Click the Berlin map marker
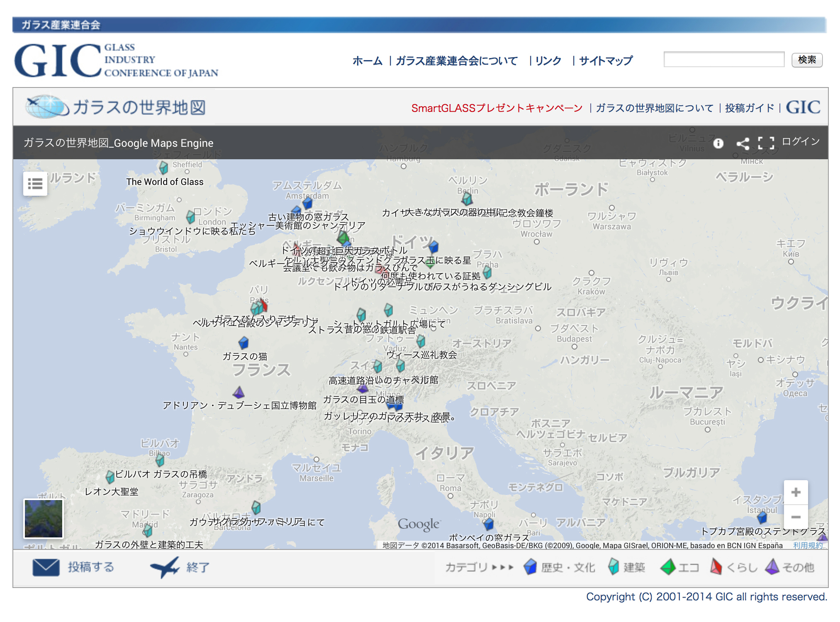Viewport: 840px width, 622px height. [x=467, y=199]
